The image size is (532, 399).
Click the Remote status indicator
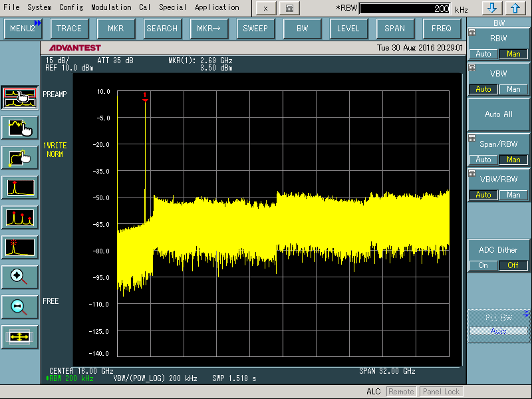[401, 392]
